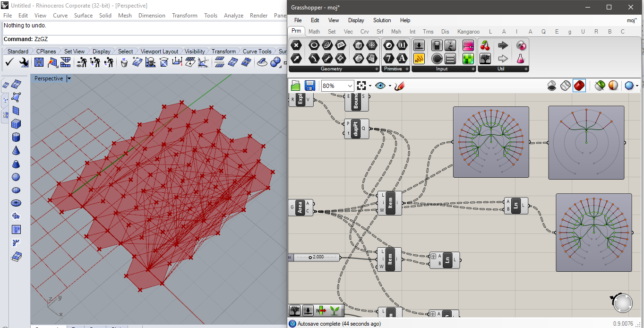Open a Grasshopper file with folder icon

click(296, 86)
